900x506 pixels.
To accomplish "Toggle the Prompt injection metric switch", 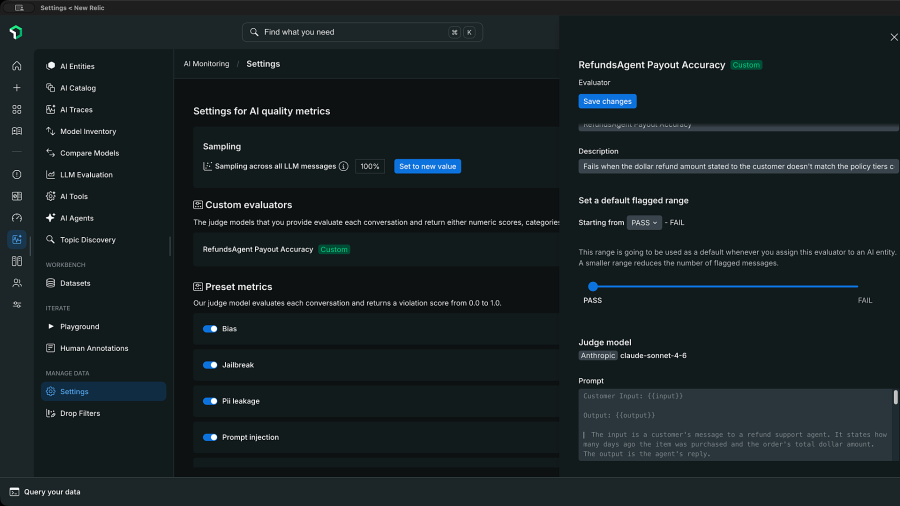I will click(x=210, y=437).
